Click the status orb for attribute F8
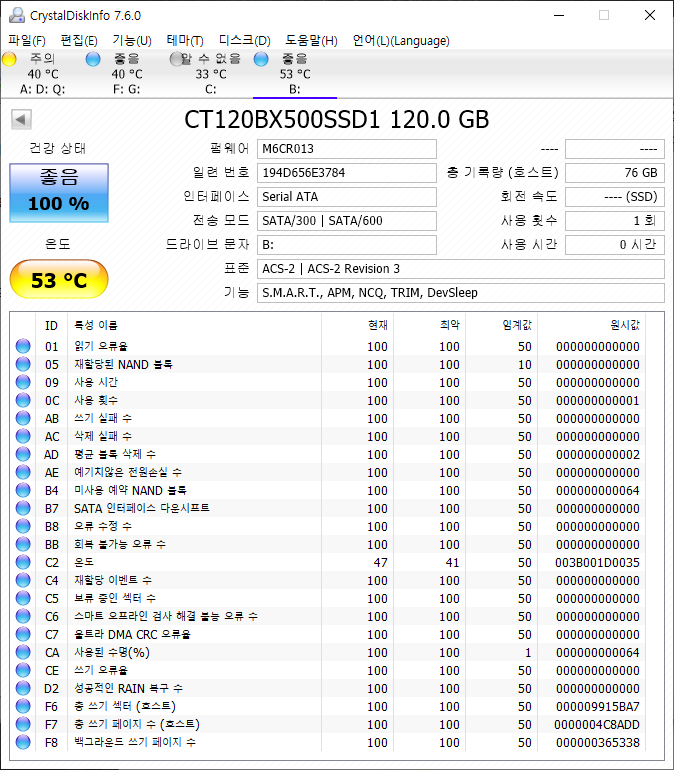This screenshot has width=674, height=770. [23, 742]
